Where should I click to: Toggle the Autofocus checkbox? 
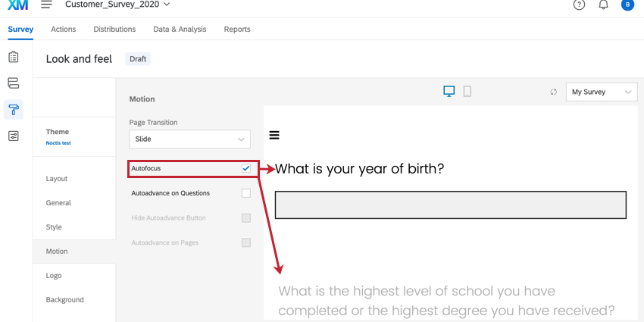pyautogui.click(x=246, y=168)
